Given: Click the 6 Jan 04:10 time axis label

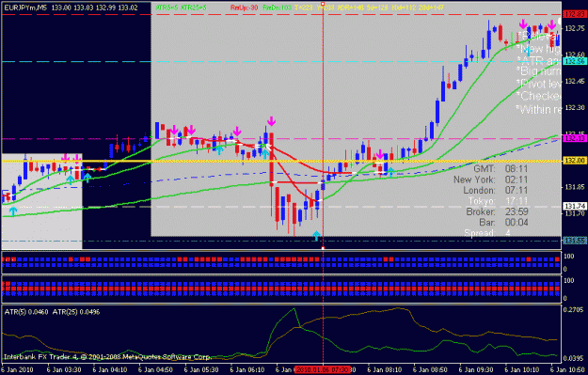Looking at the screenshot, I should coord(110,369).
